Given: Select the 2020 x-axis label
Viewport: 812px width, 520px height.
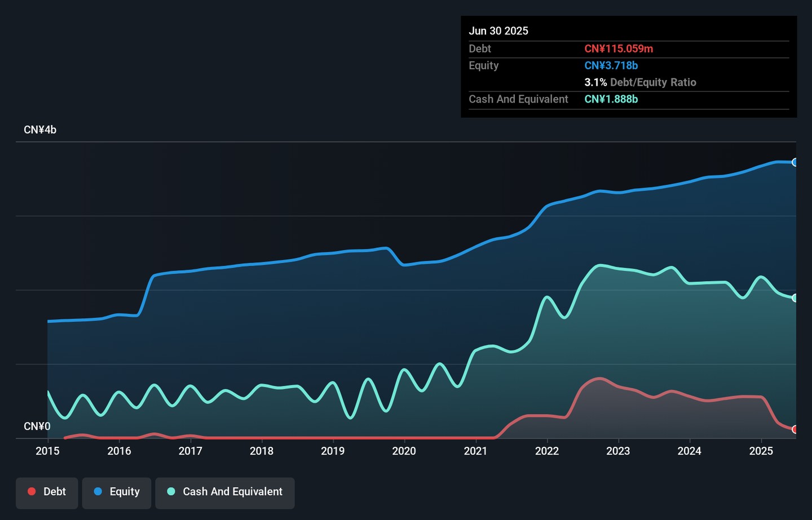Looking at the screenshot, I should [404, 451].
